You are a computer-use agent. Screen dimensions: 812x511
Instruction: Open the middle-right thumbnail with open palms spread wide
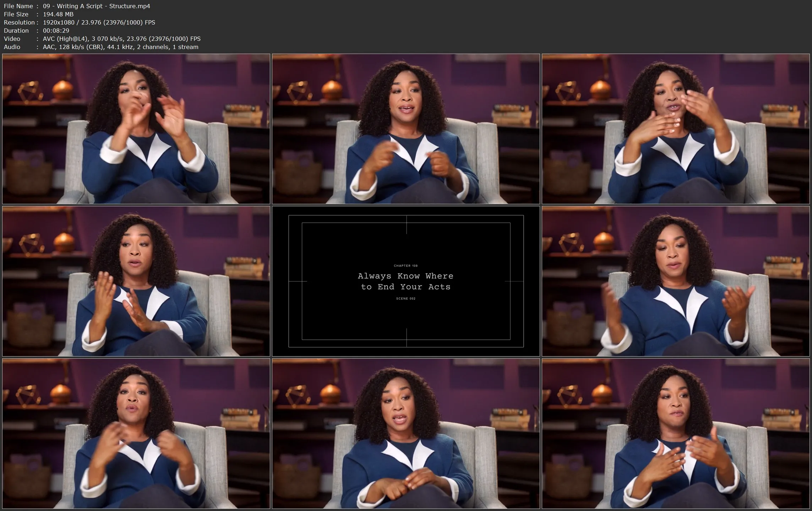click(676, 281)
